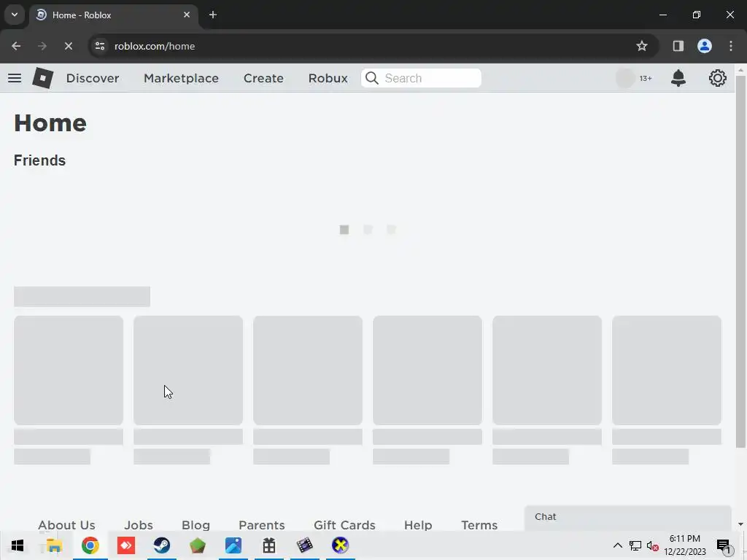This screenshot has width=747, height=560.
Task: Open the Windows notification center
Action: 724,545
